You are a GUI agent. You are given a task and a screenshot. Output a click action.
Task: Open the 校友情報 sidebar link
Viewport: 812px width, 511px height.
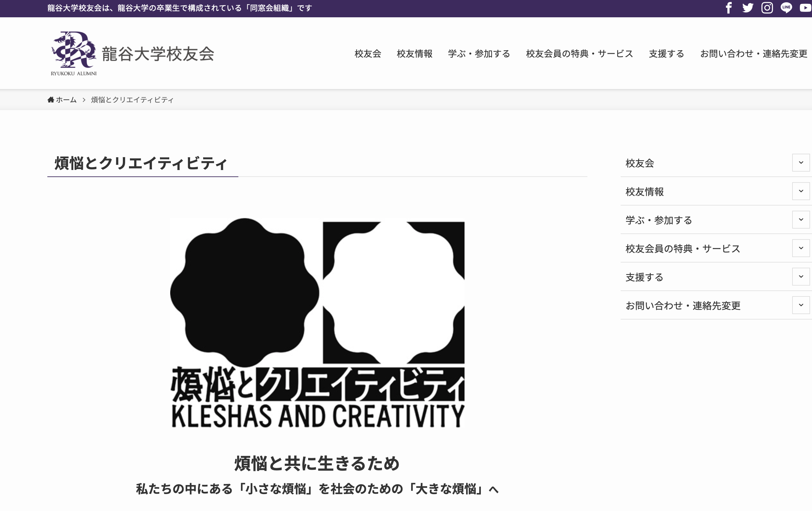coord(644,192)
